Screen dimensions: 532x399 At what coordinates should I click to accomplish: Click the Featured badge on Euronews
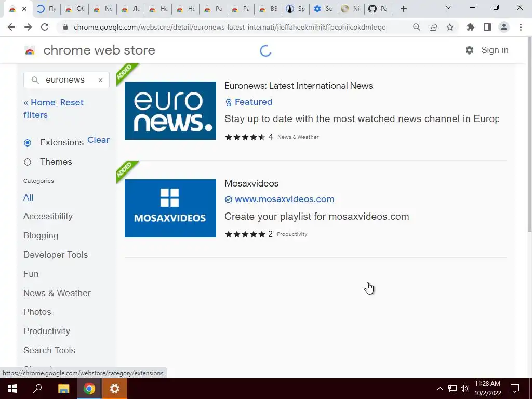coord(249,102)
